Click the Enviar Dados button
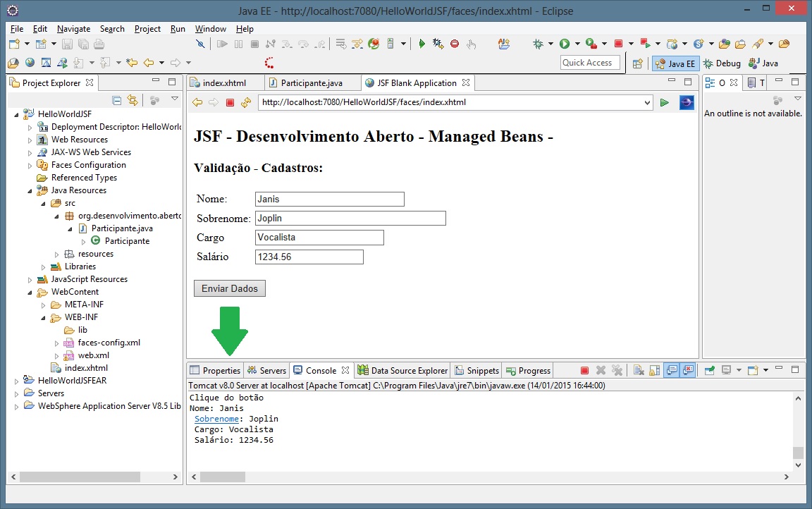 [230, 288]
